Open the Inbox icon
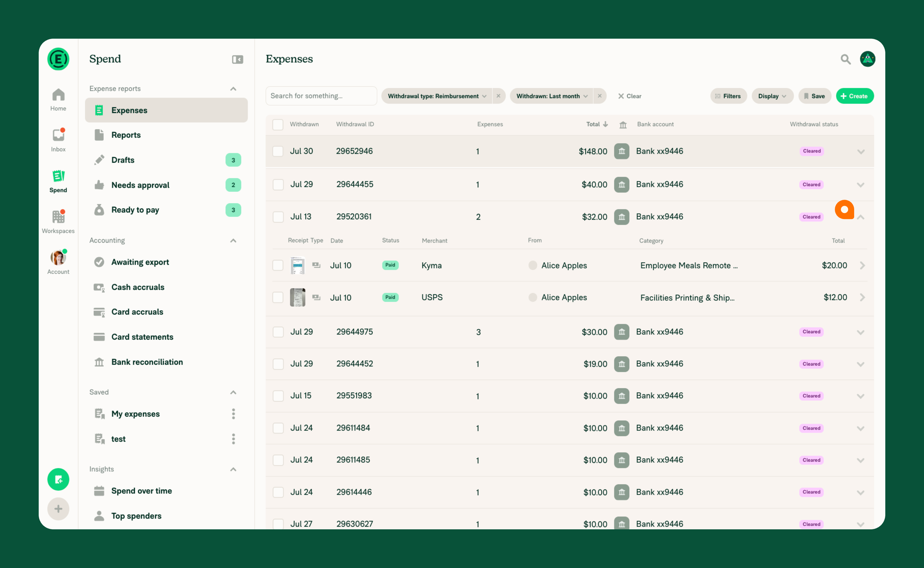 [x=58, y=140]
